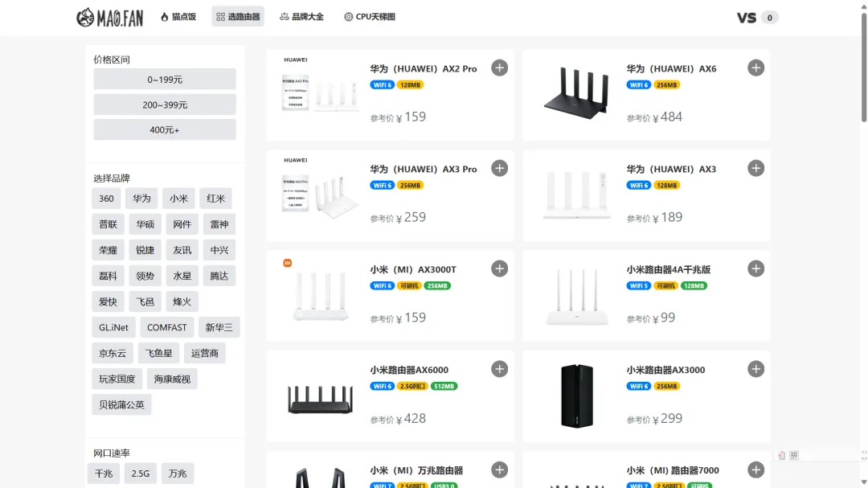Choose the 磊科 brand tag

coord(108,276)
